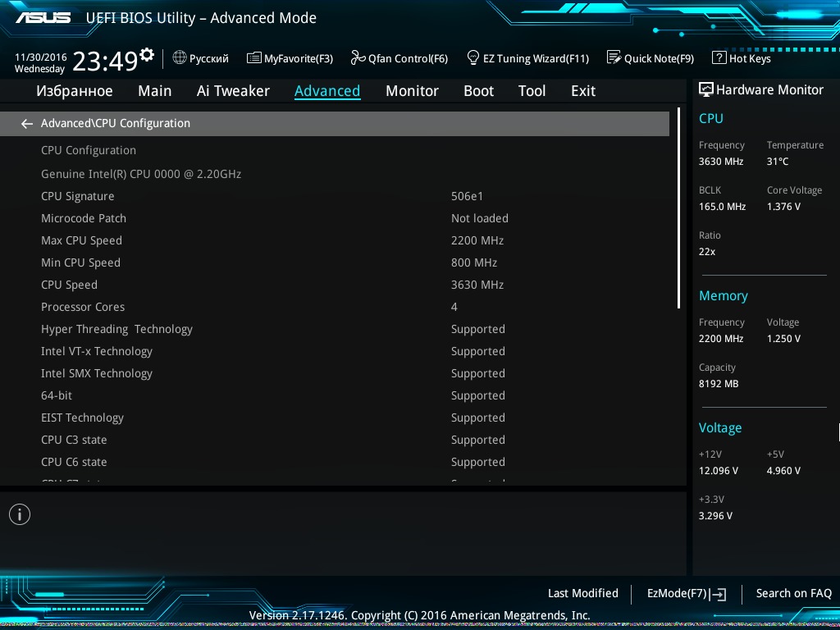Click the Hot Keys question mark icon
The height and width of the screenshot is (630, 840).
719,58
